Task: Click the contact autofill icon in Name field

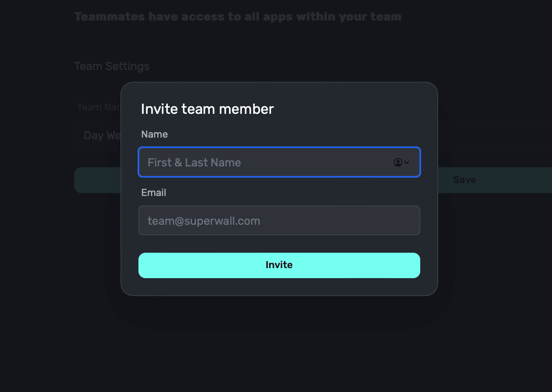Action: click(x=398, y=162)
